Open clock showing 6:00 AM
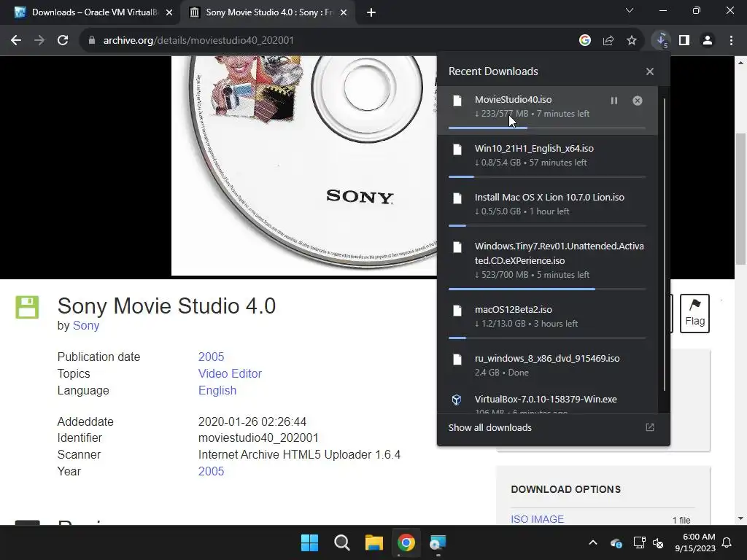 click(x=695, y=542)
